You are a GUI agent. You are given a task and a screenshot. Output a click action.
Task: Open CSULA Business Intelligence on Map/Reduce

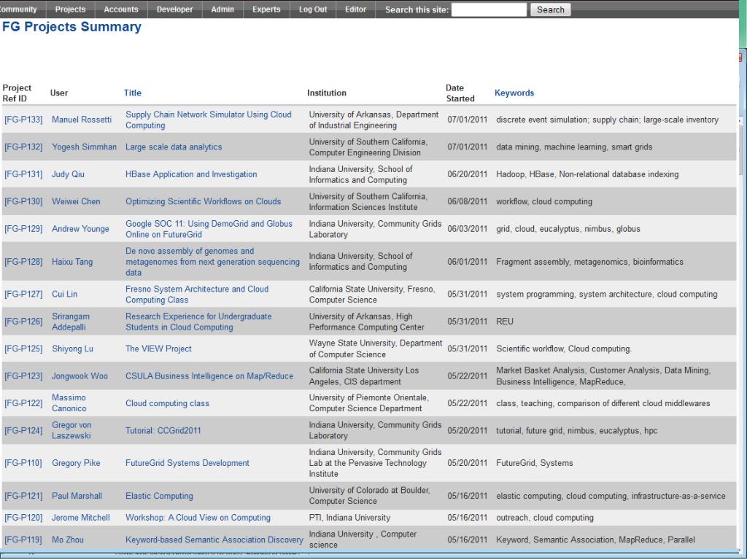tap(209, 376)
